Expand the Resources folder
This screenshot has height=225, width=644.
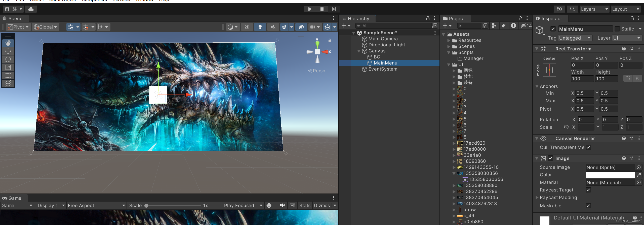click(449, 40)
